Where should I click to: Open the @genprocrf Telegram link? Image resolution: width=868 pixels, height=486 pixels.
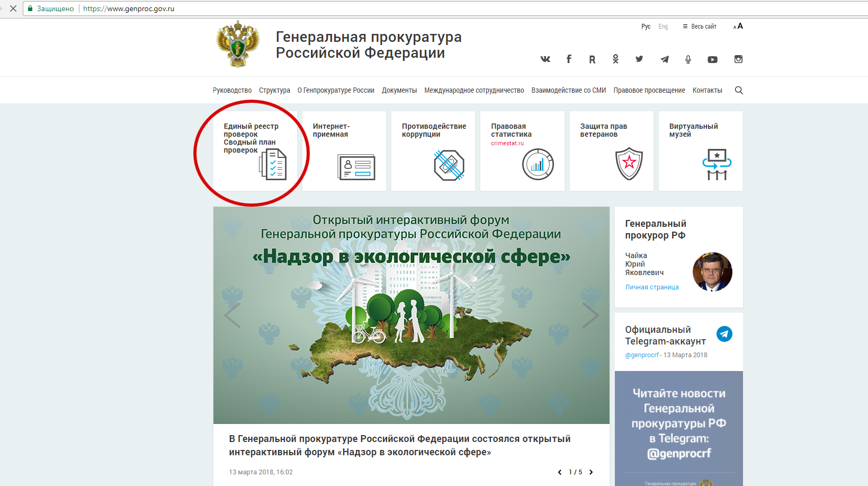pos(642,355)
